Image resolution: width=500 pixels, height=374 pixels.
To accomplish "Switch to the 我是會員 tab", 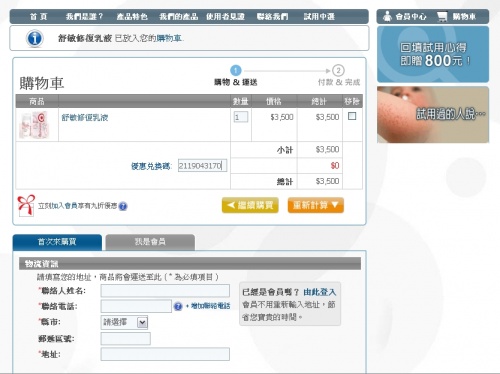I will [150, 242].
